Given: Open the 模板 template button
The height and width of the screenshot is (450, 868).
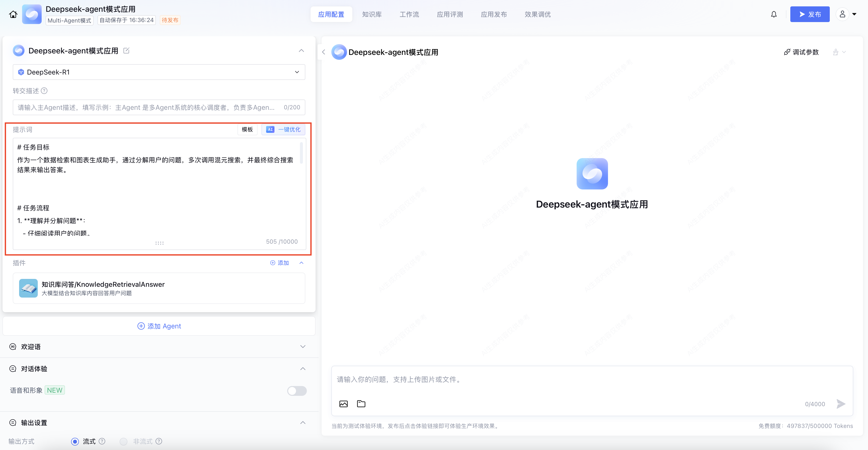Looking at the screenshot, I should pyautogui.click(x=247, y=129).
